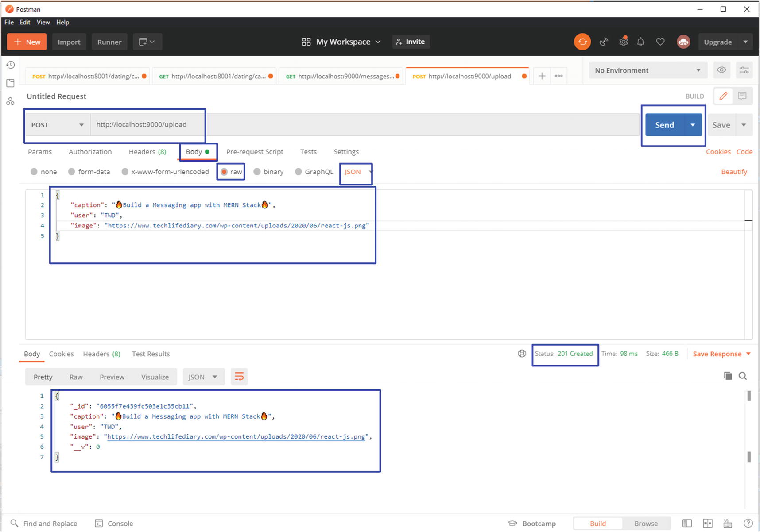
Task: Expand the response JSON format dropdown
Action: point(203,377)
